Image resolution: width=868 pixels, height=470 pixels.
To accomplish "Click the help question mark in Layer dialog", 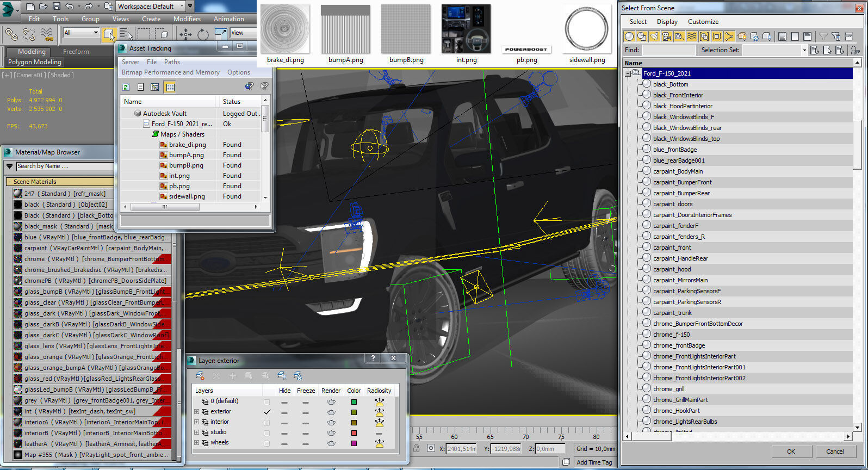I will coord(373,358).
